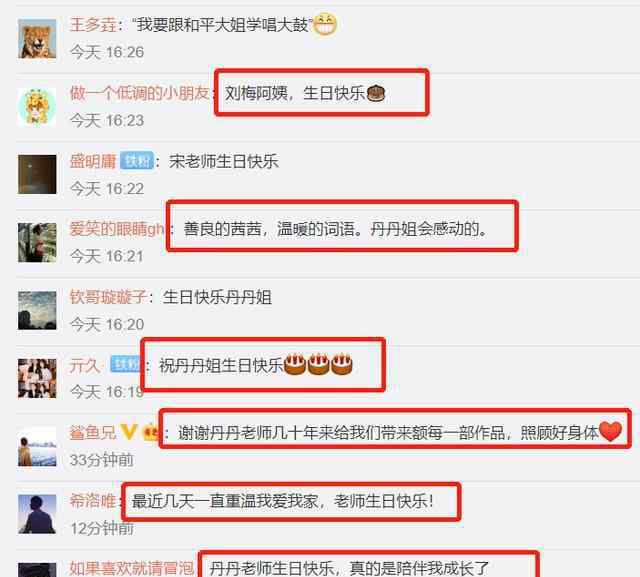Click the cloudy sky avatar of 钦哥璇璇子
Image resolution: width=640 pixels, height=577 pixels.
[x=37, y=310]
